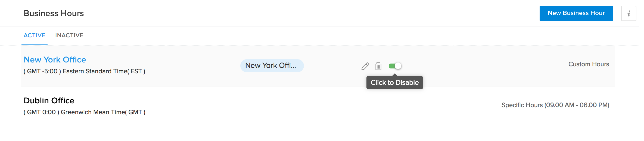The width and height of the screenshot is (644, 141).
Task: Click the "Click to Disable" tooltip
Action: tap(394, 83)
